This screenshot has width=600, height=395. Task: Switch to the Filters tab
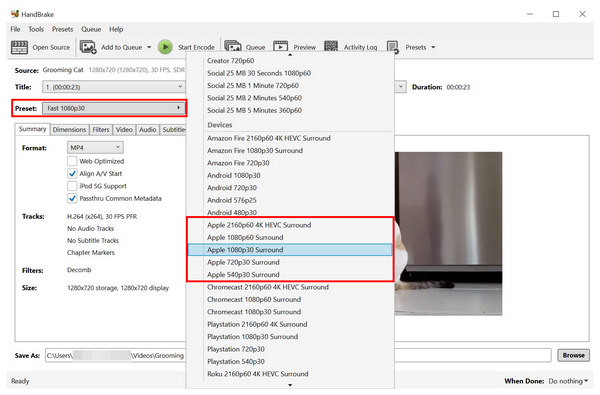coord(101,129)
